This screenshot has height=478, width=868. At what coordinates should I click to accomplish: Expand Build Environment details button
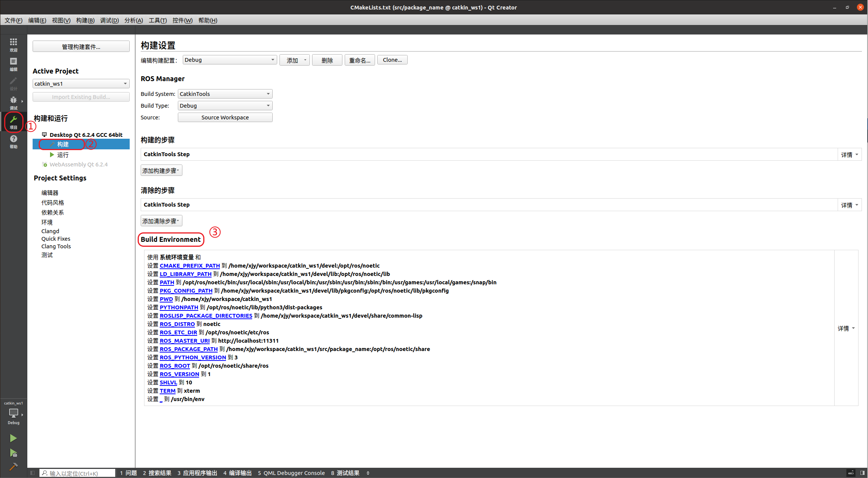[x=846, y=328]
